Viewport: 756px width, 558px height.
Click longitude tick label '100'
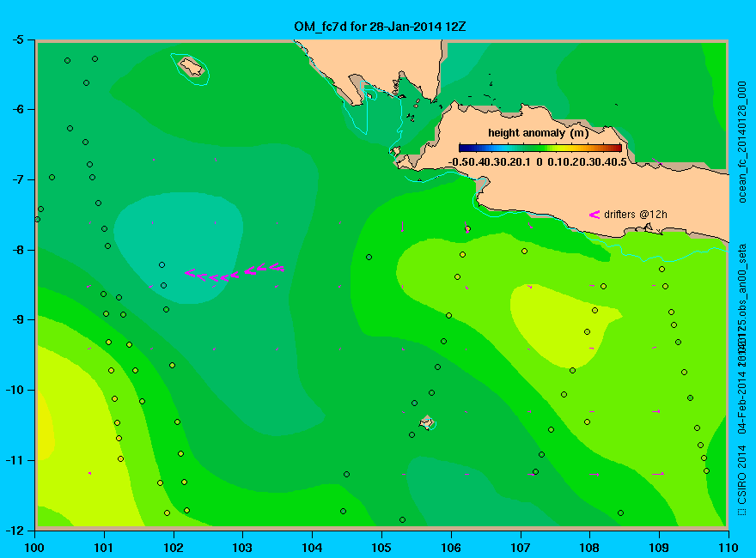click(34, 548)
